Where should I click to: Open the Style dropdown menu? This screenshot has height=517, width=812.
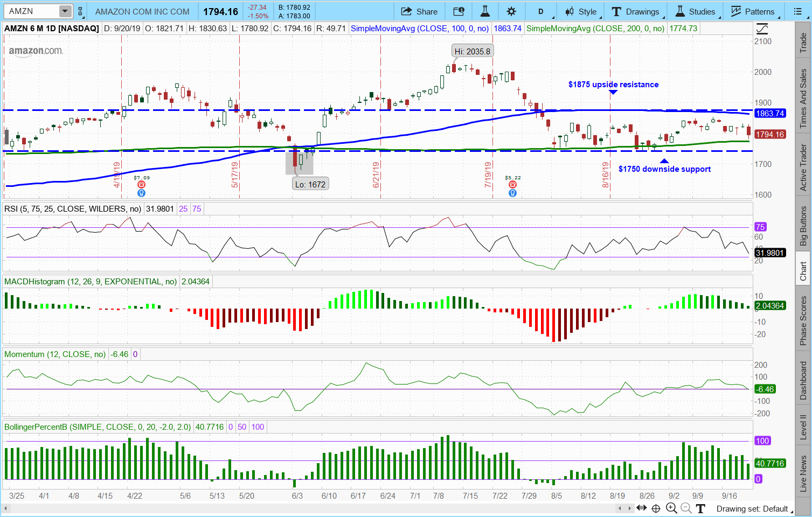click(581, 11)
